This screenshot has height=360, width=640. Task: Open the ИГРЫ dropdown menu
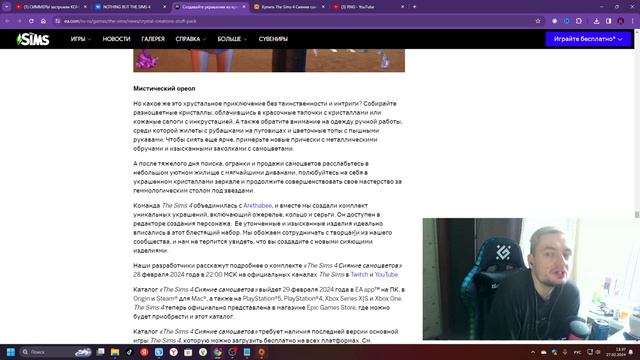[x=80, y=39]
